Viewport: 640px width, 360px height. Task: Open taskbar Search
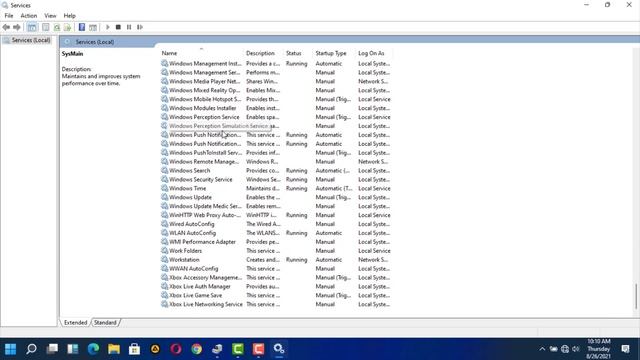click(31, 349)
